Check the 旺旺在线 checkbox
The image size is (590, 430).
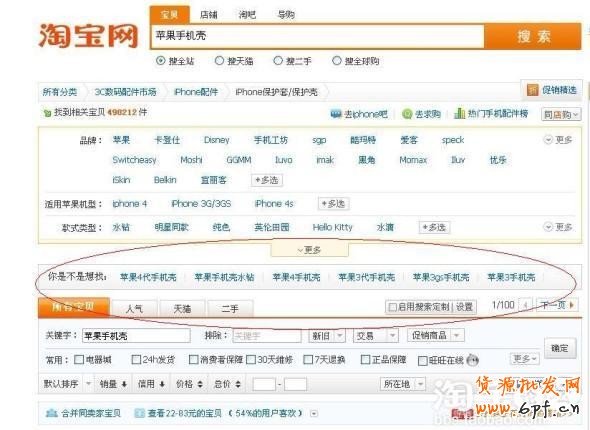[x=423, y=360]
